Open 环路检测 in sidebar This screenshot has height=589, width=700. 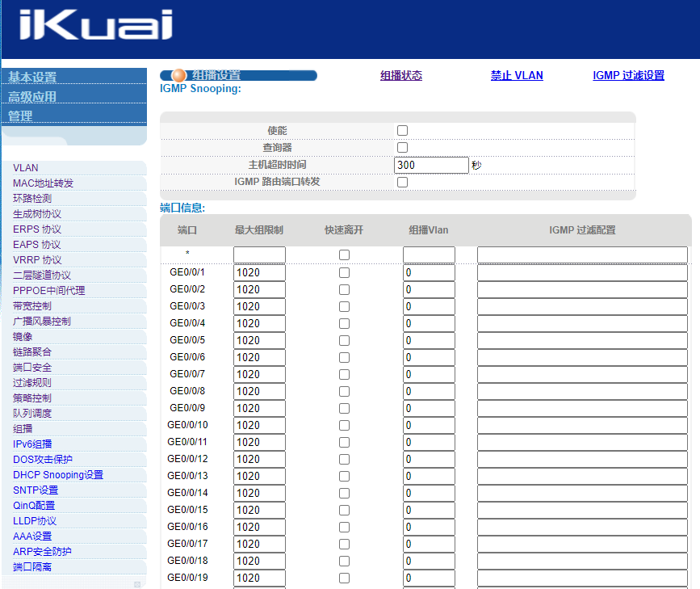pos(32,199)
